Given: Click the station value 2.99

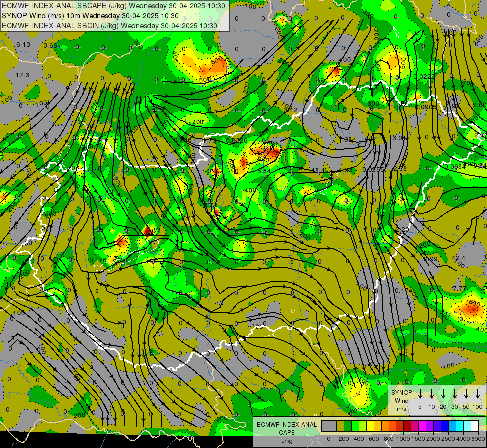Looking at the screenshot, I should pos(431,259).
